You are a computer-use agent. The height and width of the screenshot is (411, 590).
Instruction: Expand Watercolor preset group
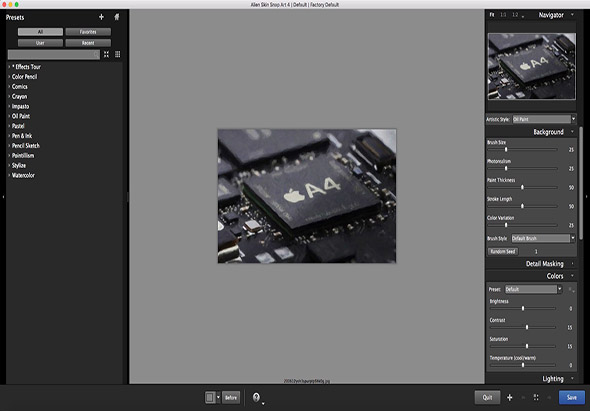click(9, 175)
